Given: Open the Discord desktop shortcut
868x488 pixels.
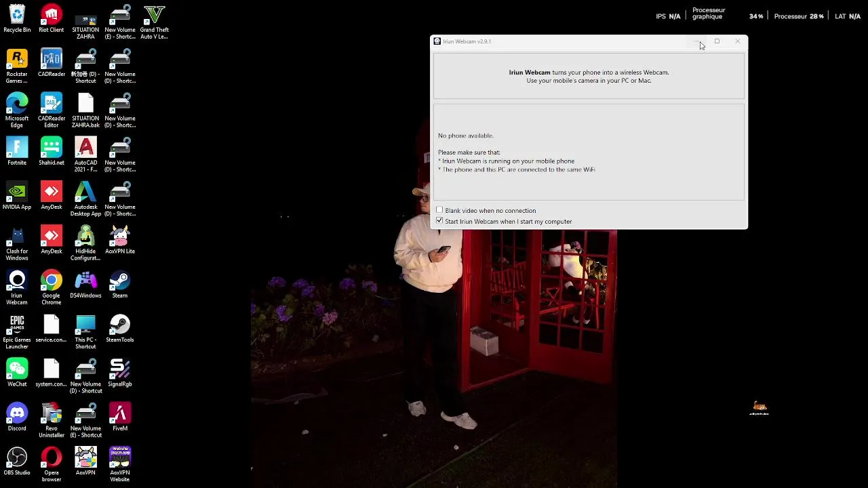Looking at the screenshot, I should click(x=17, y=417).
